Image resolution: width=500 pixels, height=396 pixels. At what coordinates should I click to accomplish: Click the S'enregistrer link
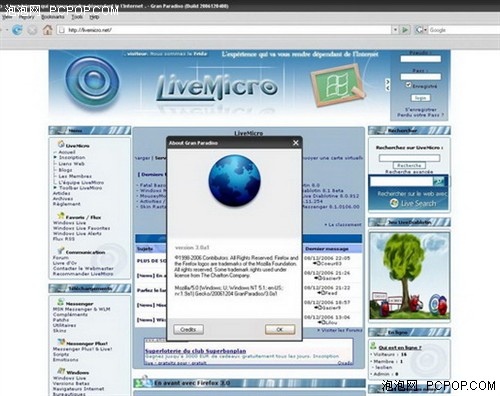click(421, 109)
